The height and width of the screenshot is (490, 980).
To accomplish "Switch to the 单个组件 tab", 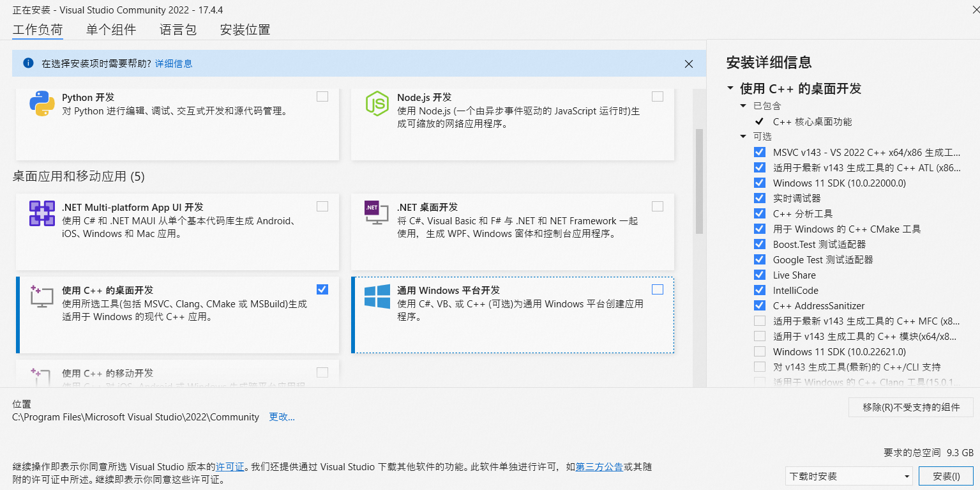I will (x=111, y=30).
